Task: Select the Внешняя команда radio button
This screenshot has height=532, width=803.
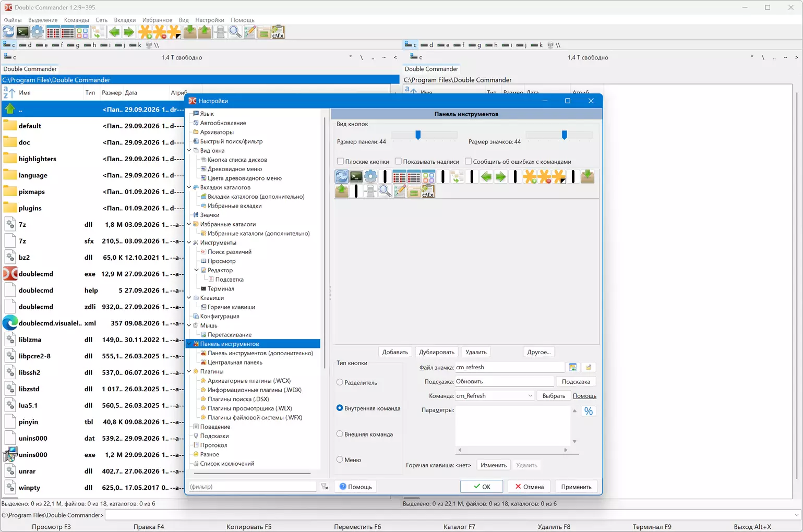Action: [x=340, y=434]
